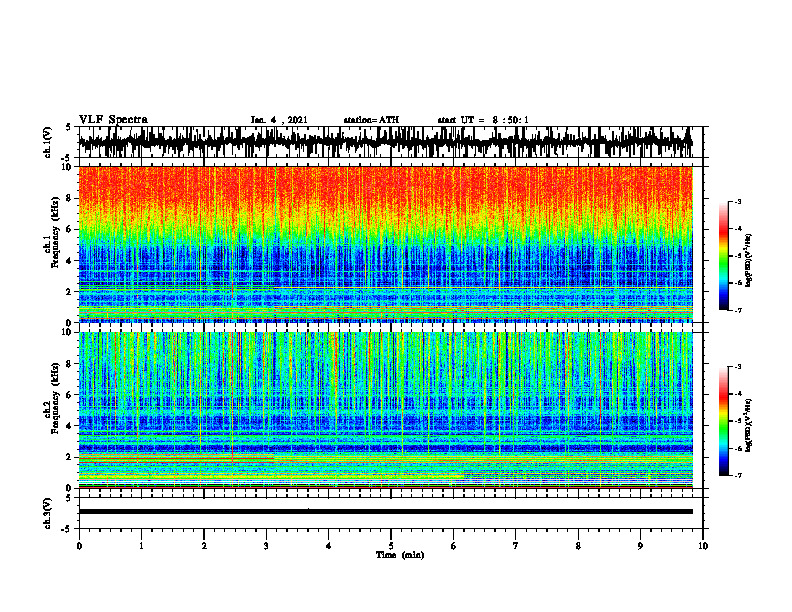Click the "0" tick on the time axis
Viewport: 792px width, 612px height.
[79, 546]
